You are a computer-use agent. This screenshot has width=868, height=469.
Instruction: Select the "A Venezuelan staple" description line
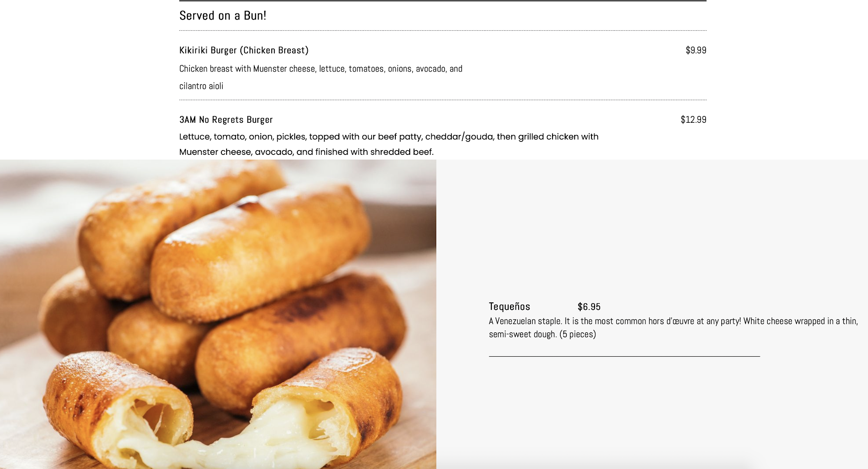pos(673,321)
